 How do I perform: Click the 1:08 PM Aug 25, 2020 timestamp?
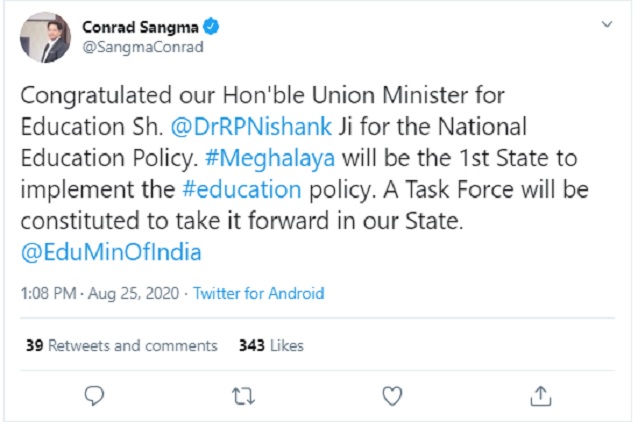coord(100,294)
